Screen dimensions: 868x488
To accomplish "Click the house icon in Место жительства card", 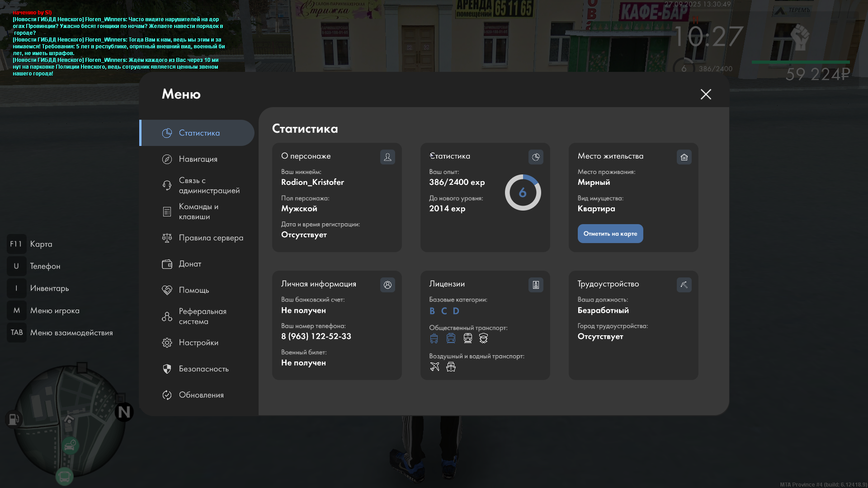I will point(684,157).
